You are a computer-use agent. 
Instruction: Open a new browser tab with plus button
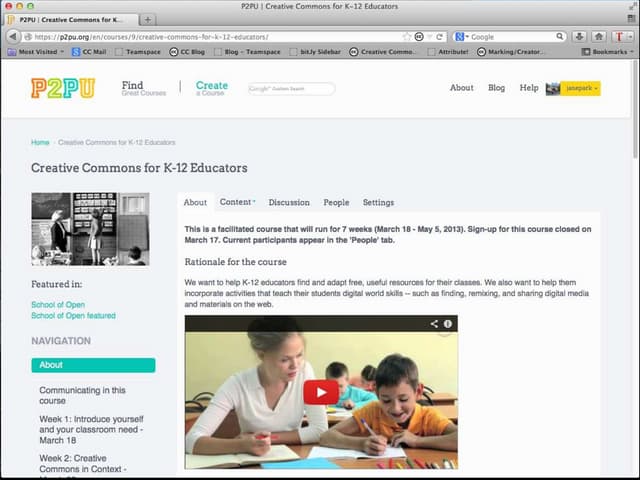click(147, 20)
